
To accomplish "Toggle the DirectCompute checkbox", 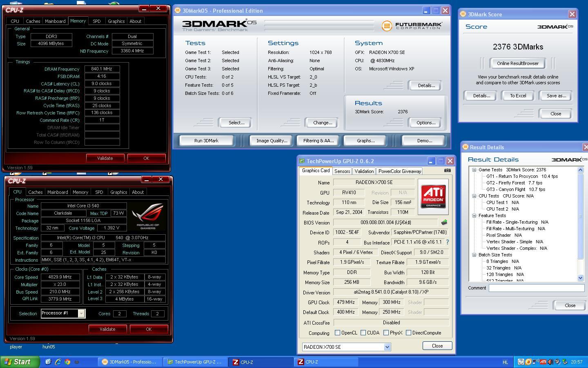I will tap(408, 333).
